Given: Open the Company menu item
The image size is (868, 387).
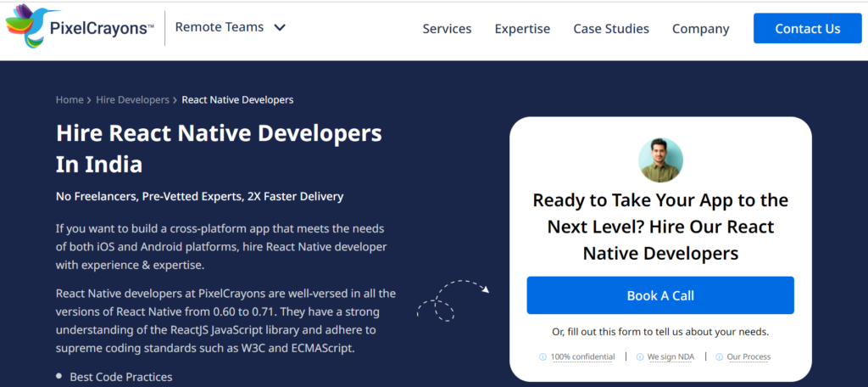Looking at the screenshot, I should click(700, 29).
